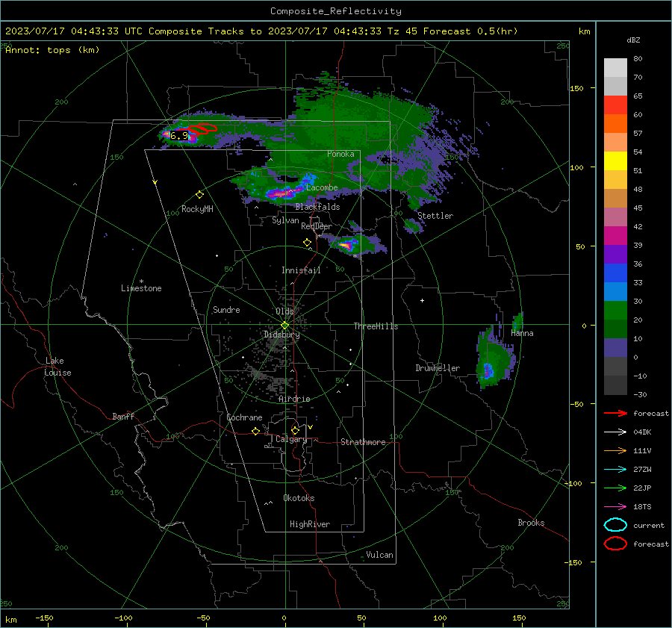
Task: Click the HighRiver city label
Action: coord(310,524)
